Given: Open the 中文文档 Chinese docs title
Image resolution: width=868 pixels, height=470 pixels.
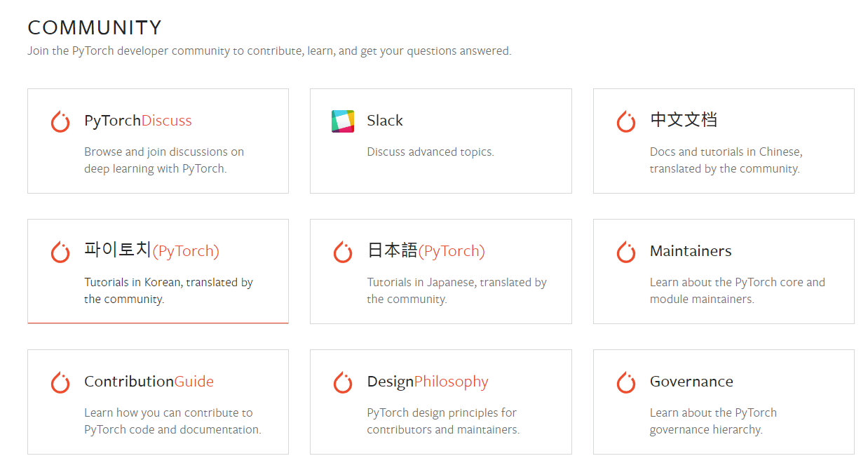Looking at the screenshot, I should point(684,120).
